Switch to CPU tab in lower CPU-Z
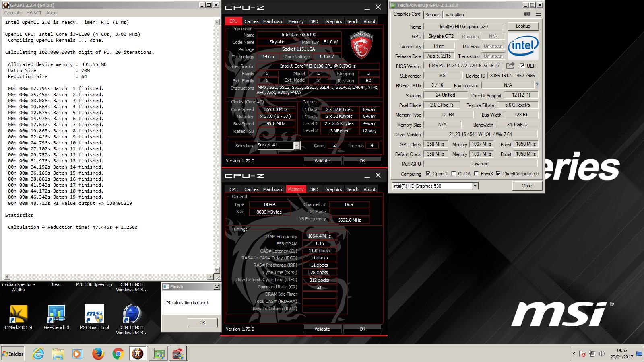Viewport: 644px width, 362px height. click(x=233, y=189)
